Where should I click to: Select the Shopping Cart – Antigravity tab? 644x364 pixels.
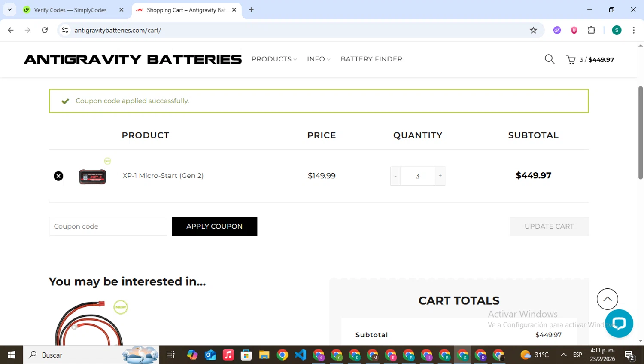click(x=185, y=10)
